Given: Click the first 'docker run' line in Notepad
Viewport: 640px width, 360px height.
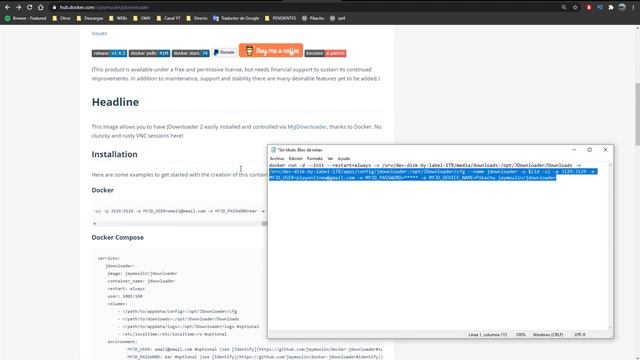Looking at the screenshot, I should click(424, 165).
